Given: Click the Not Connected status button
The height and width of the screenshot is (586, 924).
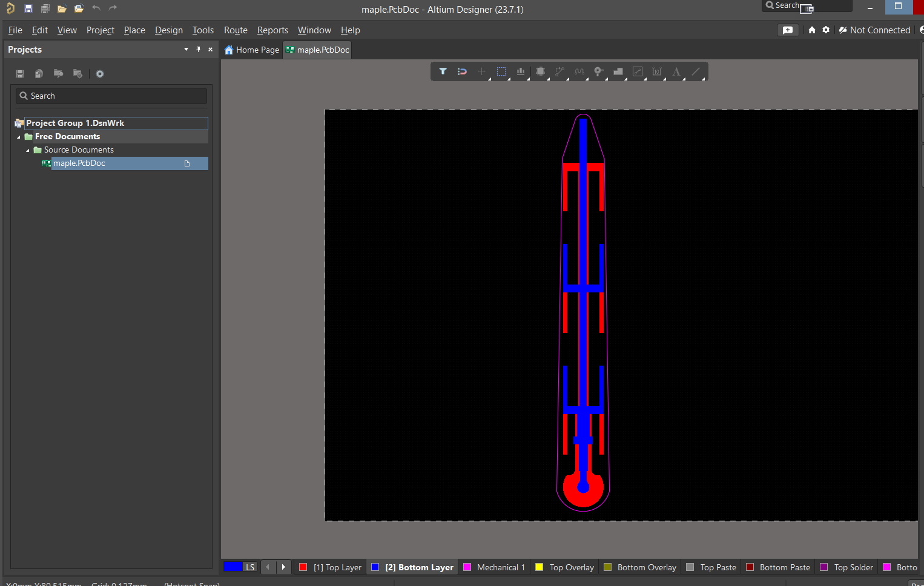Looking at the screenshot, I should 874,30.
